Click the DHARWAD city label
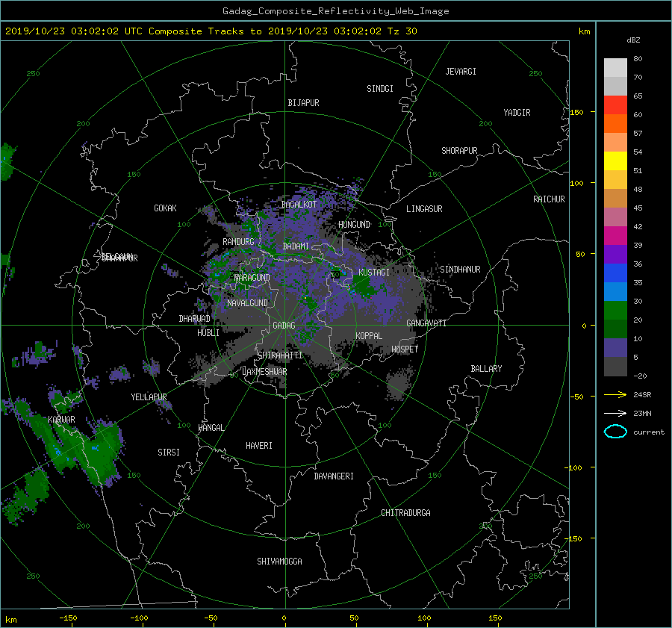The height and width of the screenshot is (628, 672). (195, 319)
